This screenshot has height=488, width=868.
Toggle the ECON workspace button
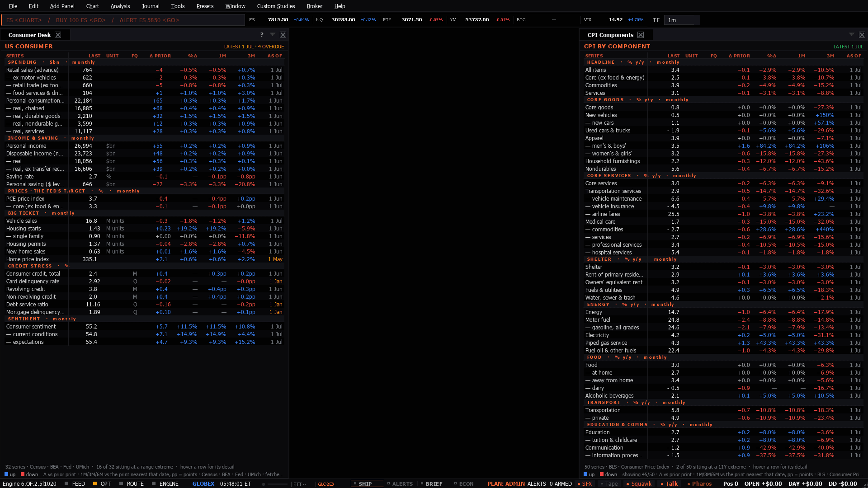click(464, 483)
